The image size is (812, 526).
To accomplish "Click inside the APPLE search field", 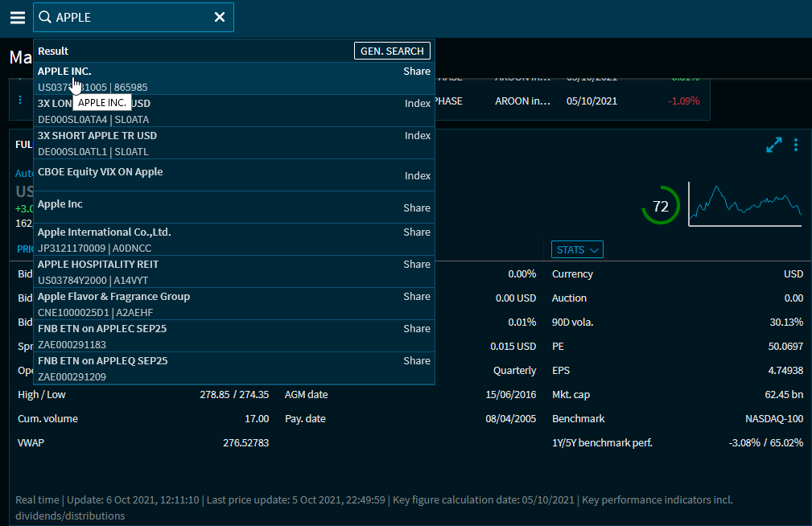I will point(129,18).
